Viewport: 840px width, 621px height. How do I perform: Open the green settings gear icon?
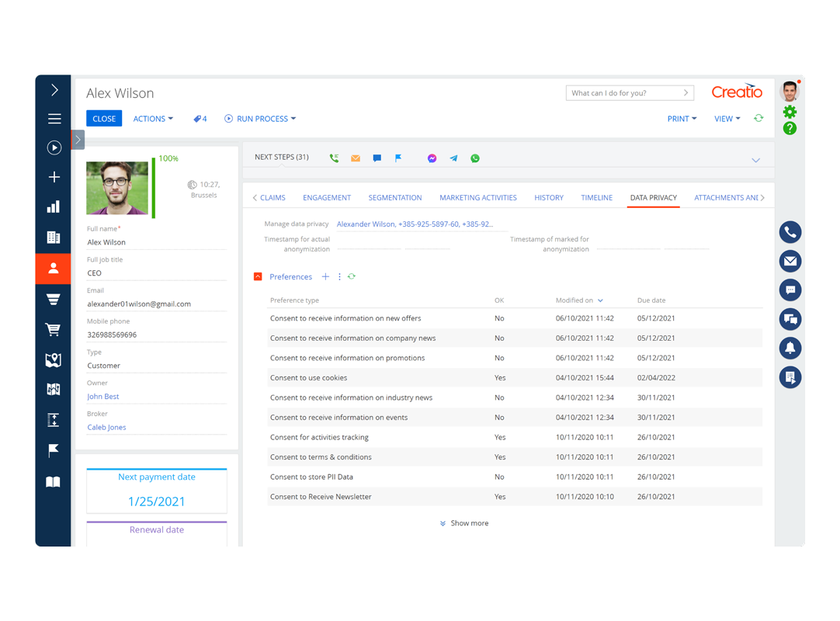(790, 112)
